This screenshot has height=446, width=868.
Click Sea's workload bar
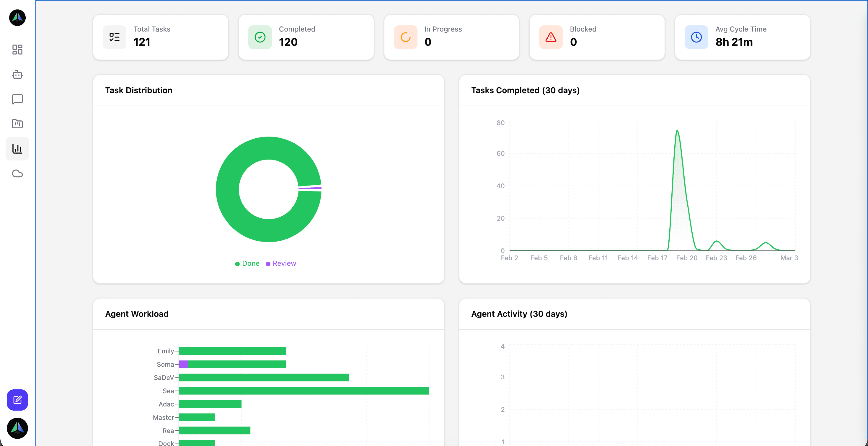point(303,391)
